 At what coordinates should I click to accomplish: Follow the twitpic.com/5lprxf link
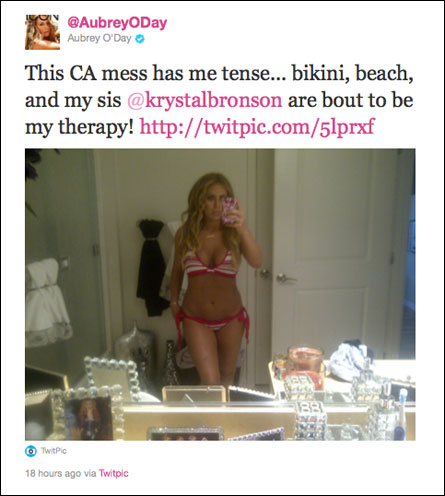pyautogui.click(x=257, y=127)
